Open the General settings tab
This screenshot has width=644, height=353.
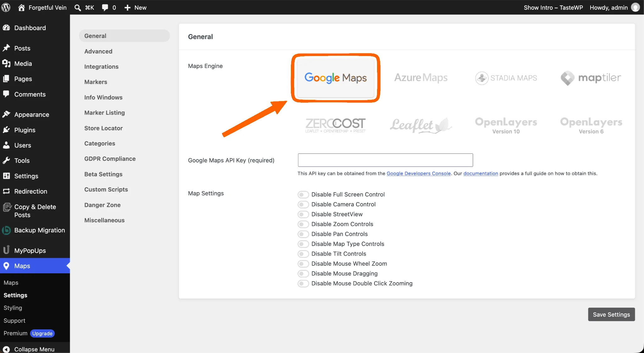click(124, 36)
